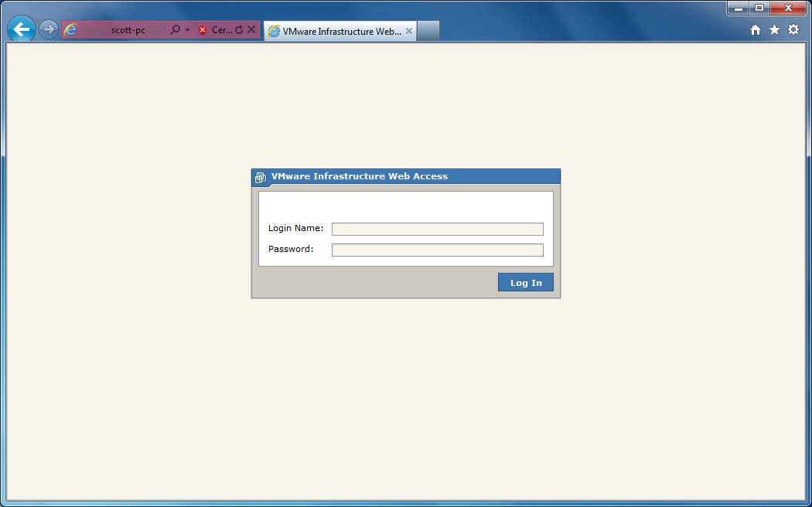Click the VMware logo icon in dialog header
This screenshot has width=812, height=507.
(260, 178)
